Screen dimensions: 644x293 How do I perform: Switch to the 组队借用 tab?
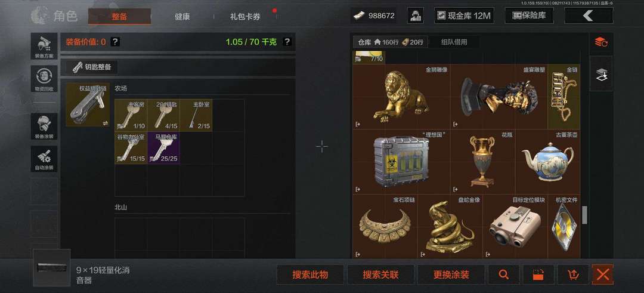coord(454,42)
